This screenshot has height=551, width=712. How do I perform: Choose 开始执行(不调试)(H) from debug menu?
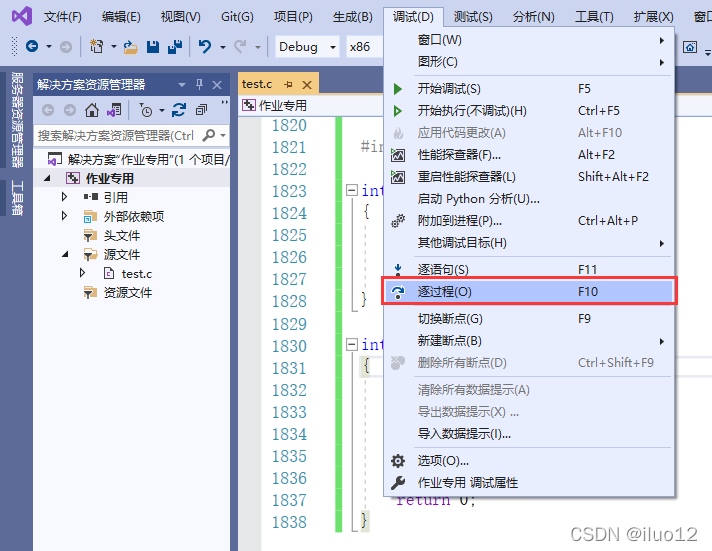529,111
